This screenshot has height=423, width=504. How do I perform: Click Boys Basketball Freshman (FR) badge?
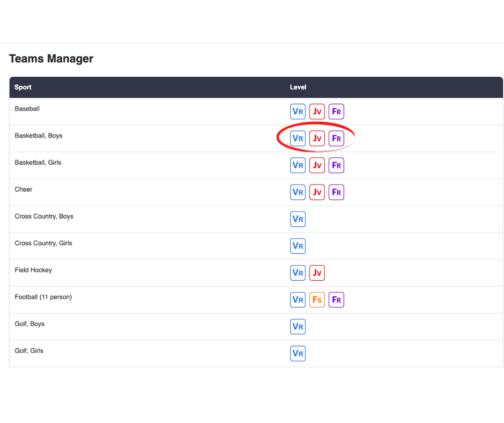336,138
